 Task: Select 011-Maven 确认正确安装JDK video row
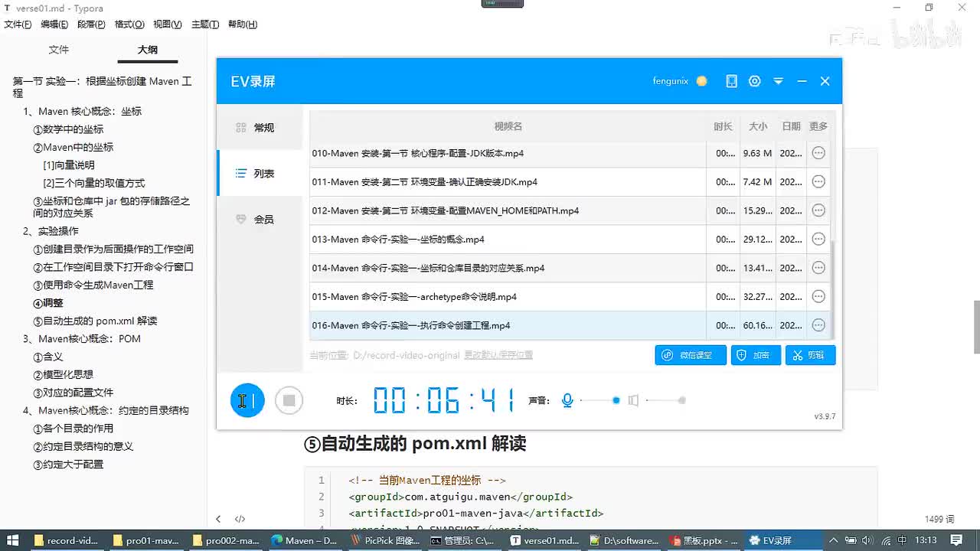point(570,182)
